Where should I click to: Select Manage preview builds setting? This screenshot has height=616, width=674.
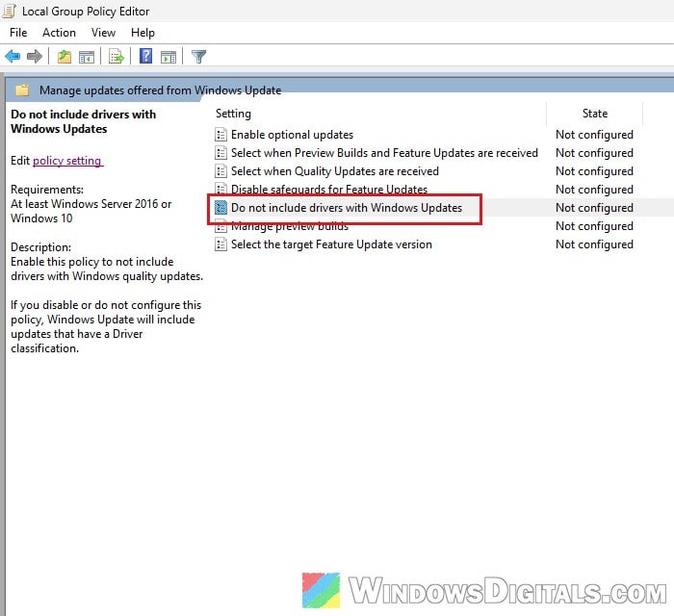click(x=290, y=226)
